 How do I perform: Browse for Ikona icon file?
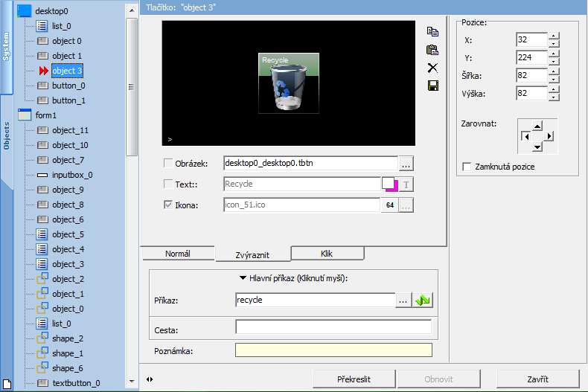(406, 205)
